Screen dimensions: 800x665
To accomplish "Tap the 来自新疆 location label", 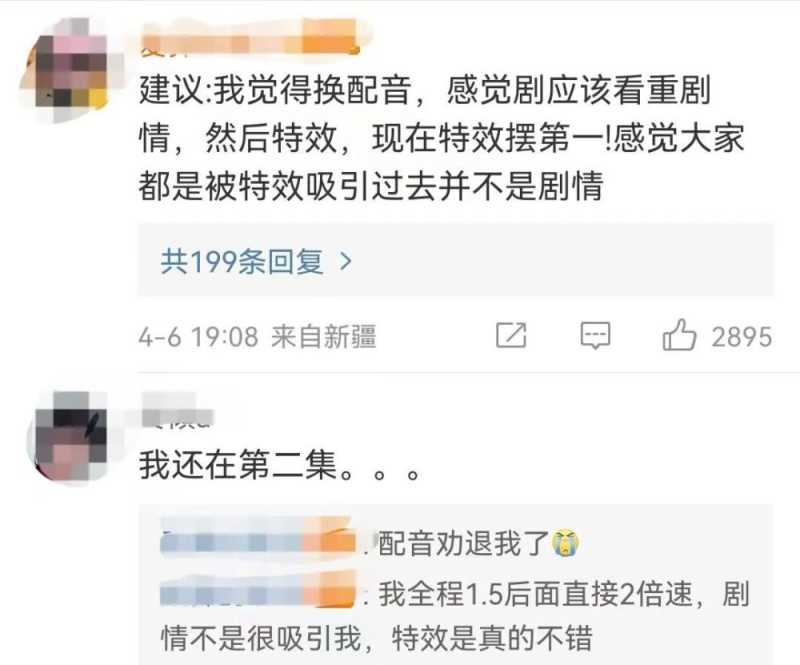I will click(323, 337).
